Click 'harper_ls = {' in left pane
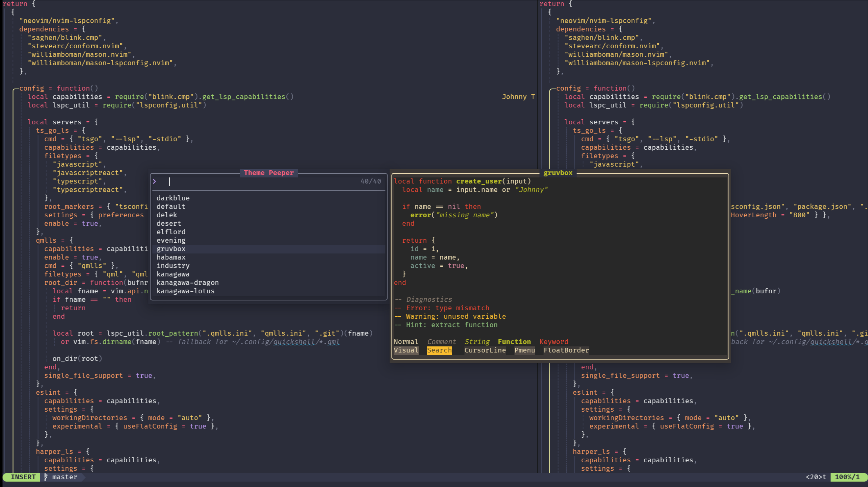The width and height of the screenshot is (868, 487). click(63, 452)
